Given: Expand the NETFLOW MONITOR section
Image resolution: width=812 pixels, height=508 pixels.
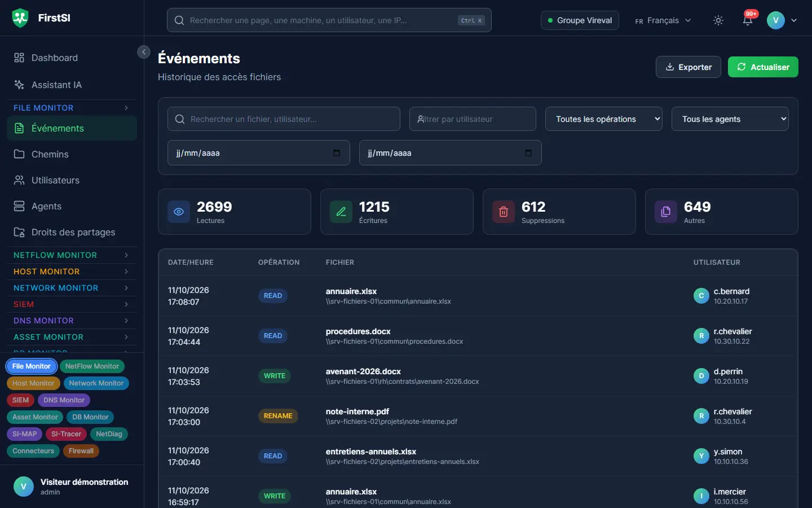Looking at the screenshot, I should [x=72, y=255].
